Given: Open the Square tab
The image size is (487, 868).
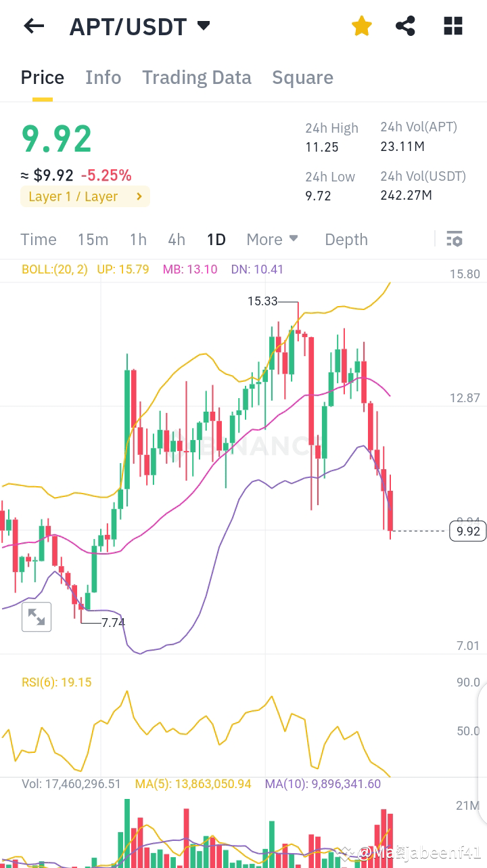Looking at the screenshot, I should coord(302,77).
